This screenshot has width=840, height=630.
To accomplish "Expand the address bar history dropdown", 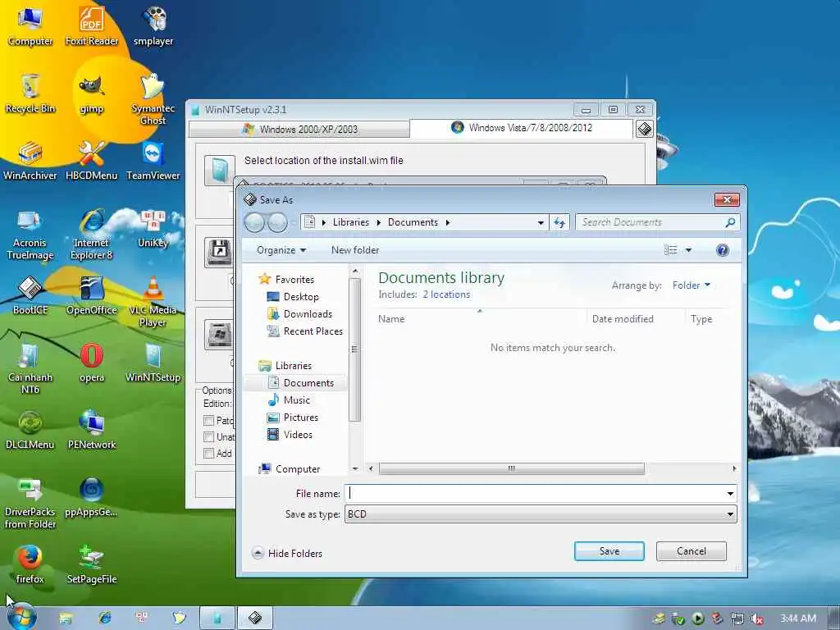I will click(541, 222).
